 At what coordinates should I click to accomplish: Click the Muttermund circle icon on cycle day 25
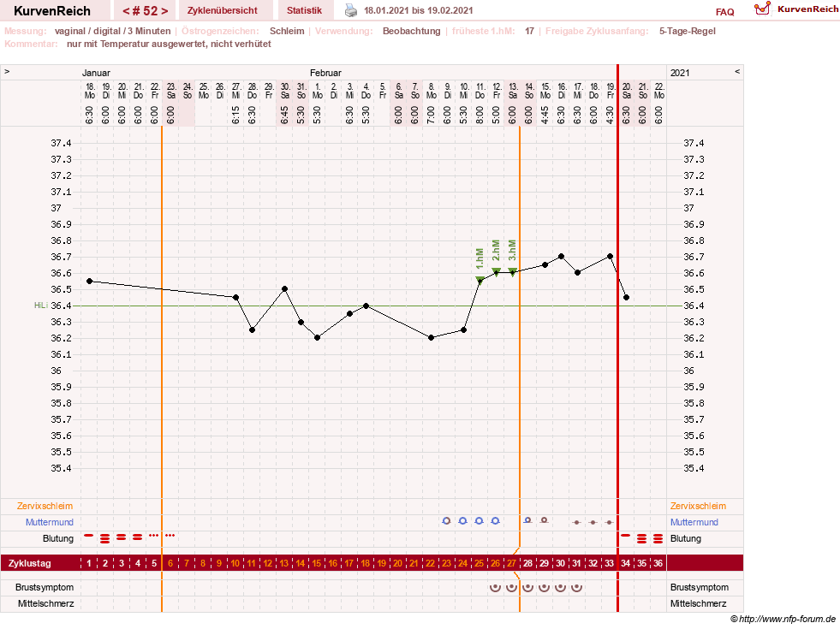point(480,521)
